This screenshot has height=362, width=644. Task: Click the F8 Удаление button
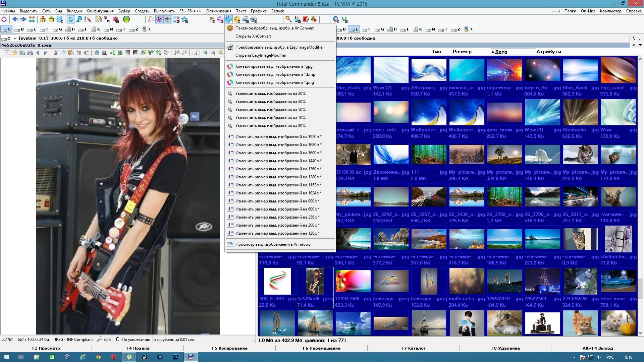pyautogui.click(x=505, y=348)
